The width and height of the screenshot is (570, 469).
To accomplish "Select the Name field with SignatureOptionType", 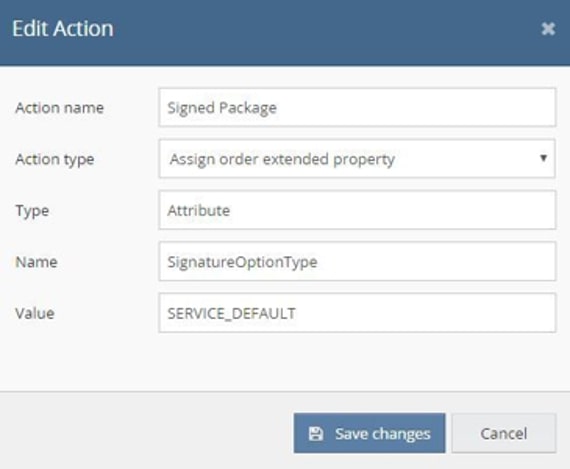I will [357, 262].
